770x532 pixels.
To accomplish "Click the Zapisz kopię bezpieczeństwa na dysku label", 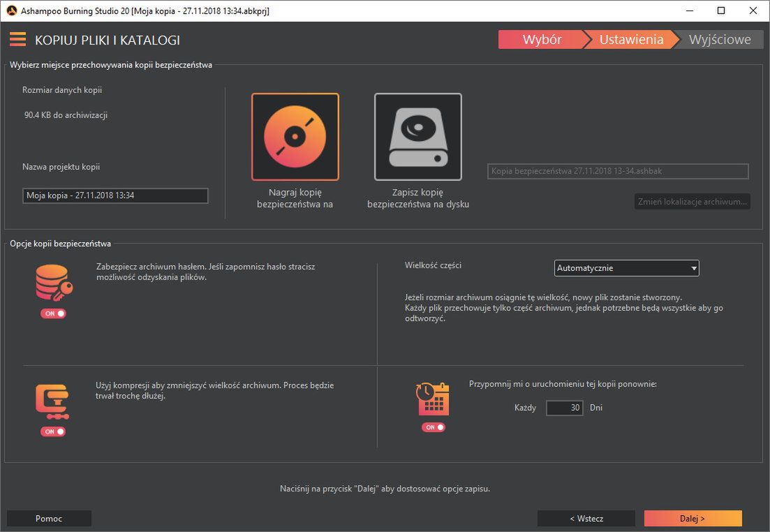I will 418,198.
